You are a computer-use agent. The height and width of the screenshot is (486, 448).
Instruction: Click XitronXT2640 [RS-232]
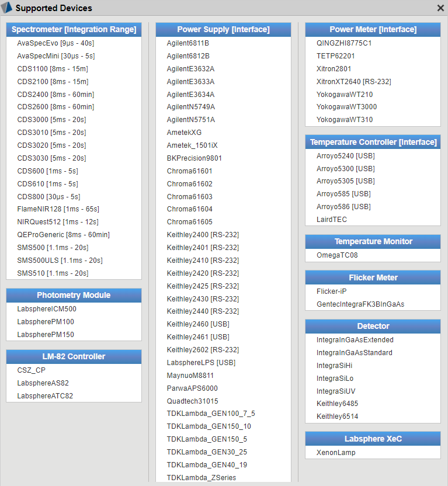pyautogui.click(x=354, y=82)
